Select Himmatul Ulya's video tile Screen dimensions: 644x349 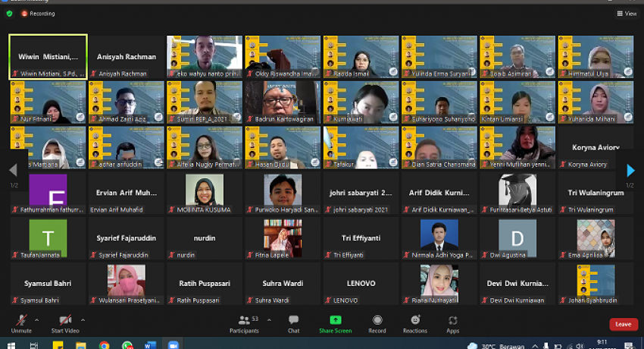coord(596,57)
